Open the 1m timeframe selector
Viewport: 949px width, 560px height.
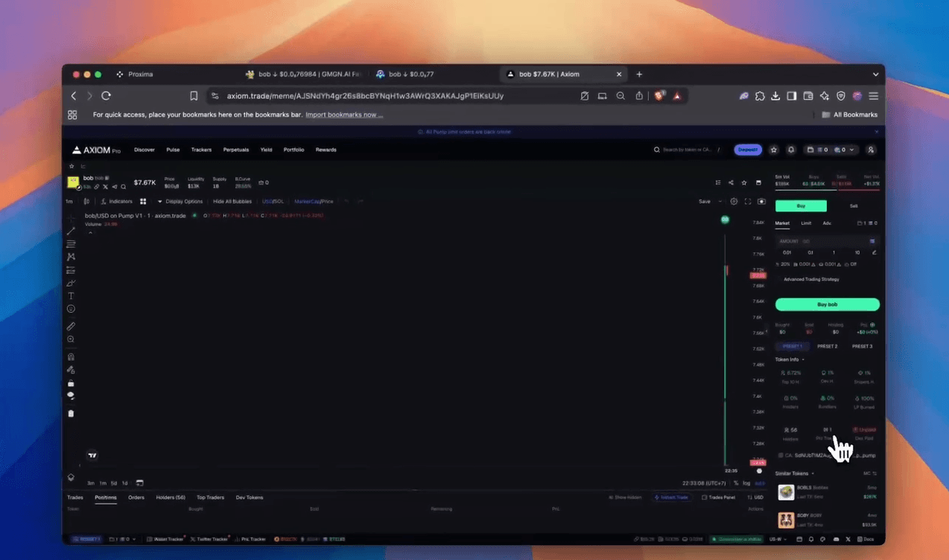(x=69, y=201)
